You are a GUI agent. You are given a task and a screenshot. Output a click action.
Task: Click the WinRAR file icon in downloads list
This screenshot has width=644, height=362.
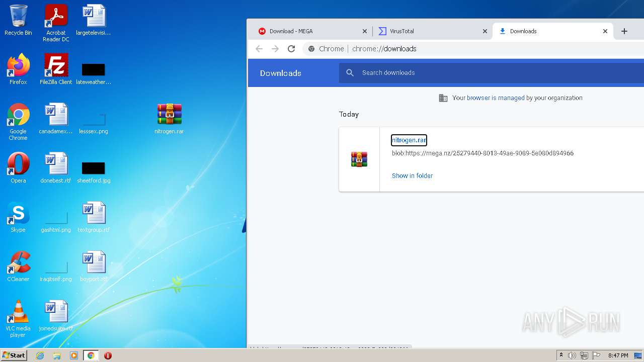pos(359,159)
